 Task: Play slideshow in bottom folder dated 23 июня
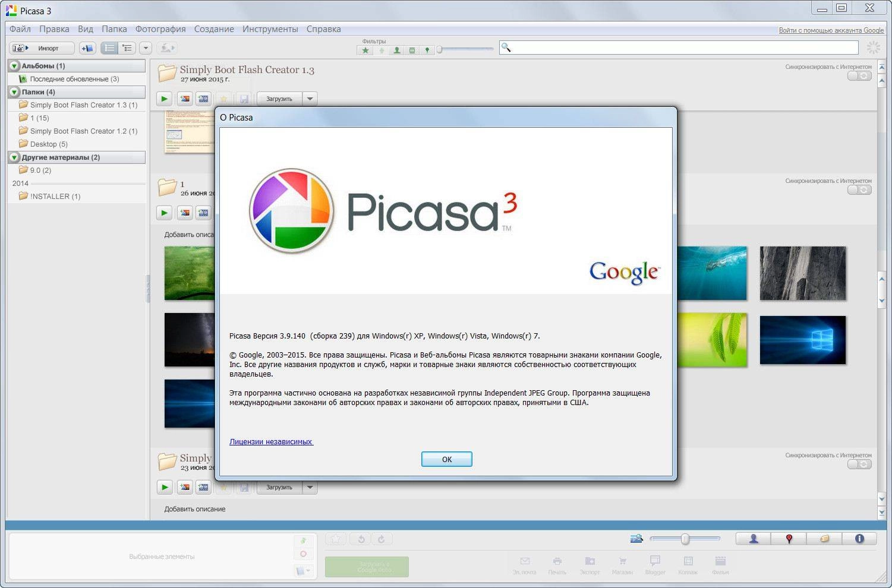[x=165, y=487]
